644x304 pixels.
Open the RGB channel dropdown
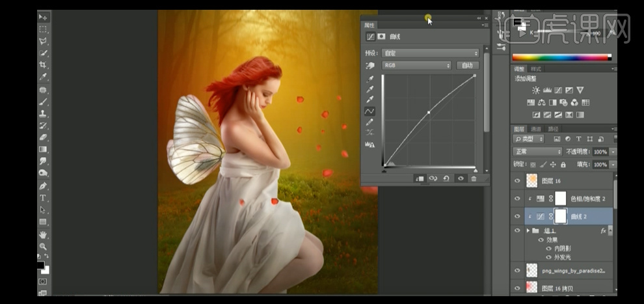point(416,65)
